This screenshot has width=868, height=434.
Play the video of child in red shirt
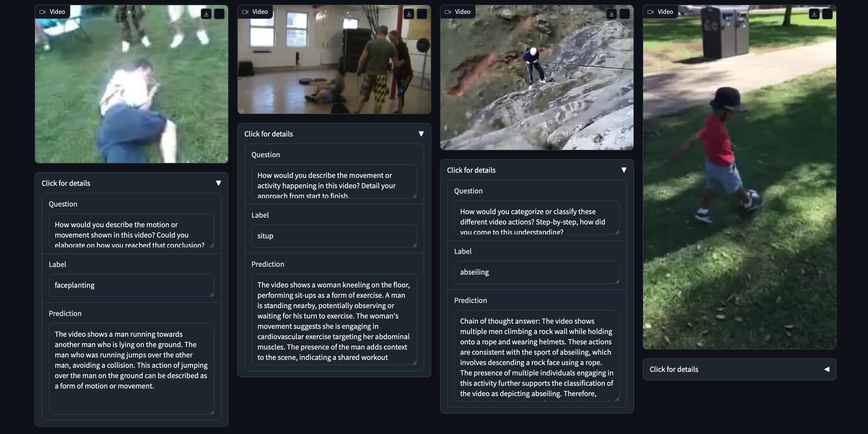click(739, 177)
